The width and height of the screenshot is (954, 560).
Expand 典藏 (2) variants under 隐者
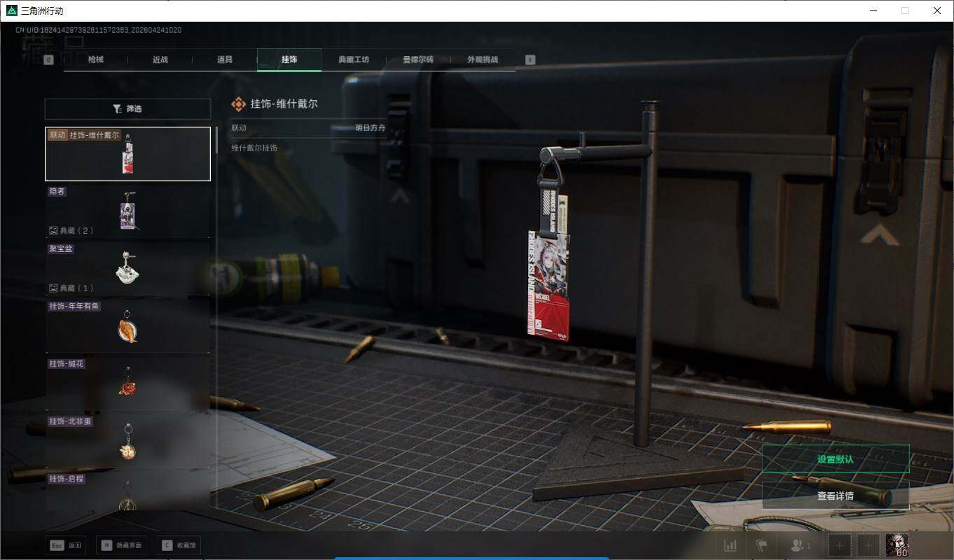[71, 230]
